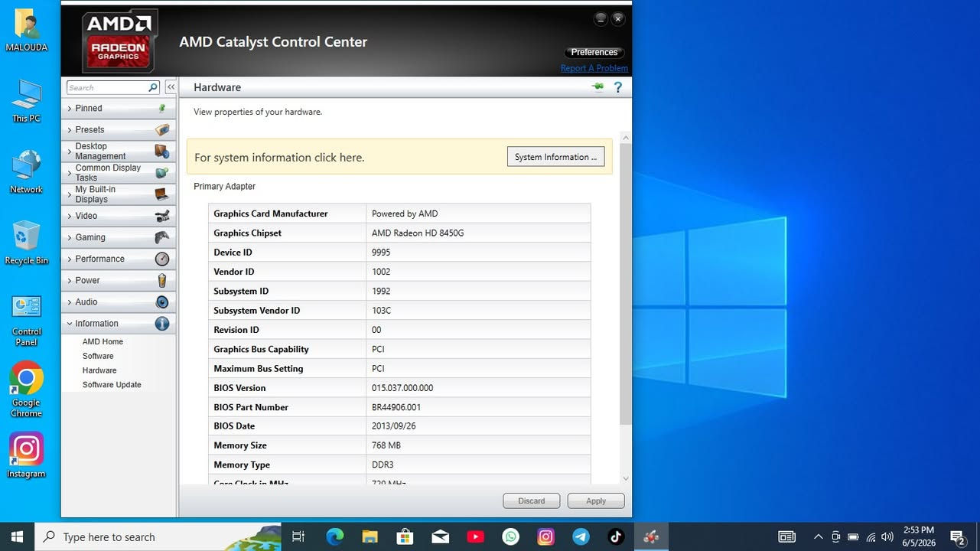The height and width of the screenshot is (551, 980).
Task: Select the Google Chrome desktop shortcut
Action: coord(27,390)
